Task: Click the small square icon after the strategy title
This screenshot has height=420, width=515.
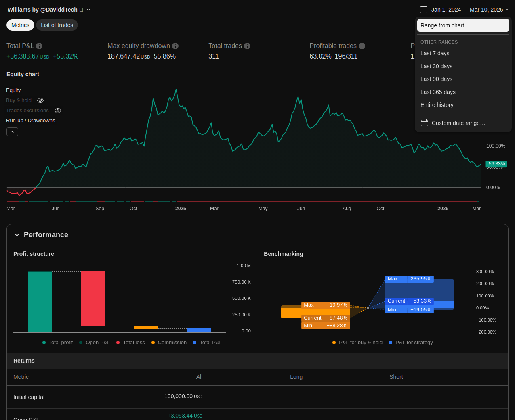Action: [x=81, y=10]
